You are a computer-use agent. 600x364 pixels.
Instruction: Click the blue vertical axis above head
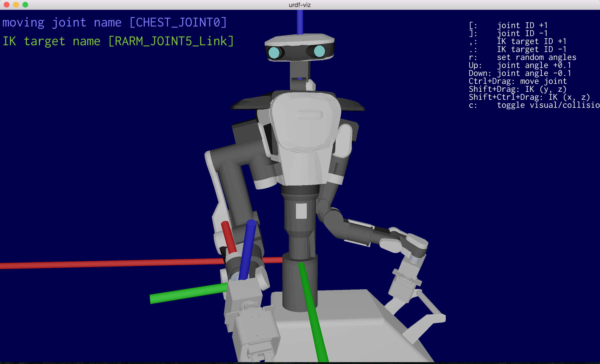300,22
